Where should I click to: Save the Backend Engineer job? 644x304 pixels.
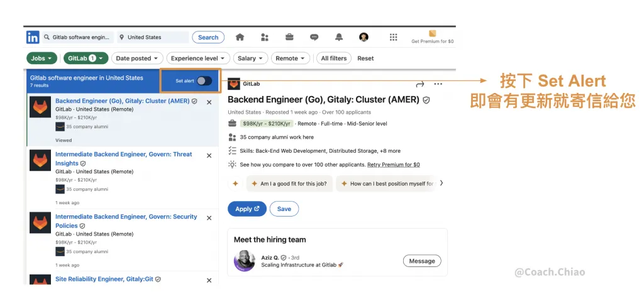tap(284, 209)
